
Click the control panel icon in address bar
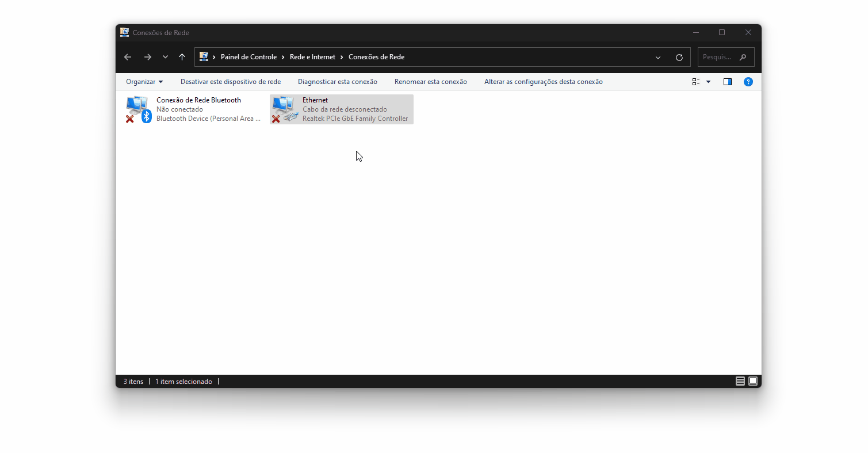click(x=204, y=56)
